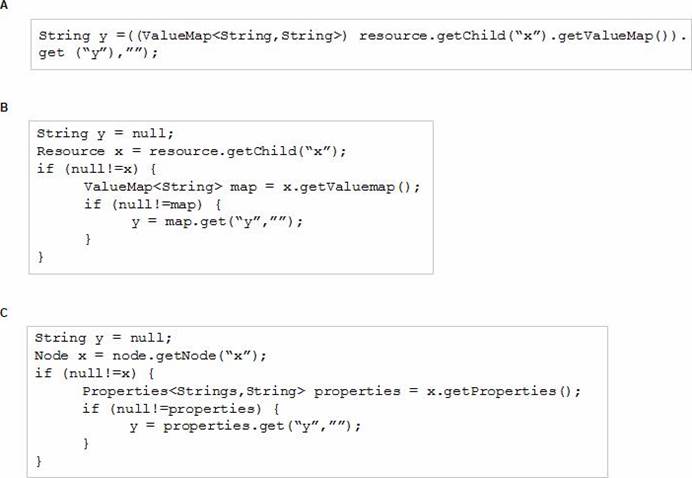Click the option B code box

tap(231, 197)
